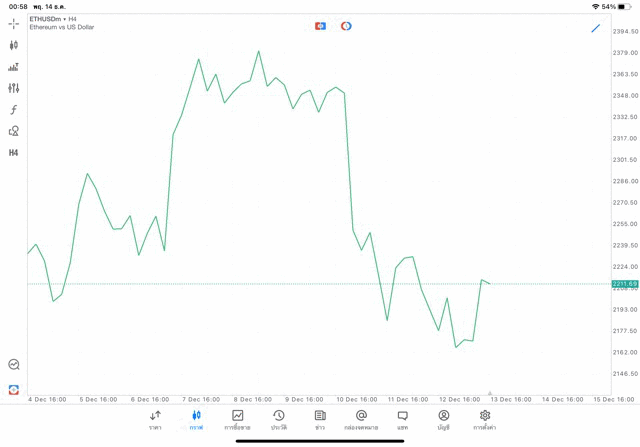This screenshot has height=447, width=640.
Task: Open the history (ประวัติ) tab
Action: click(x=279, y=420)
